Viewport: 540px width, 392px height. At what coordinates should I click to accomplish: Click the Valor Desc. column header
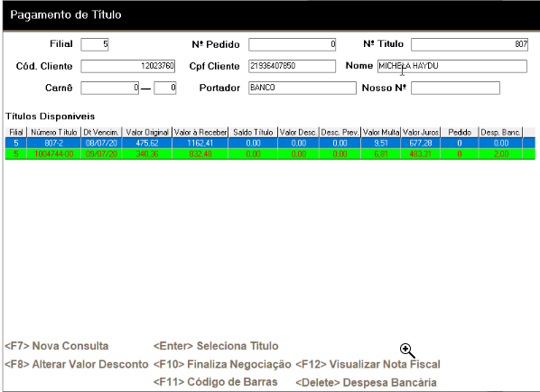click(298, 132)
